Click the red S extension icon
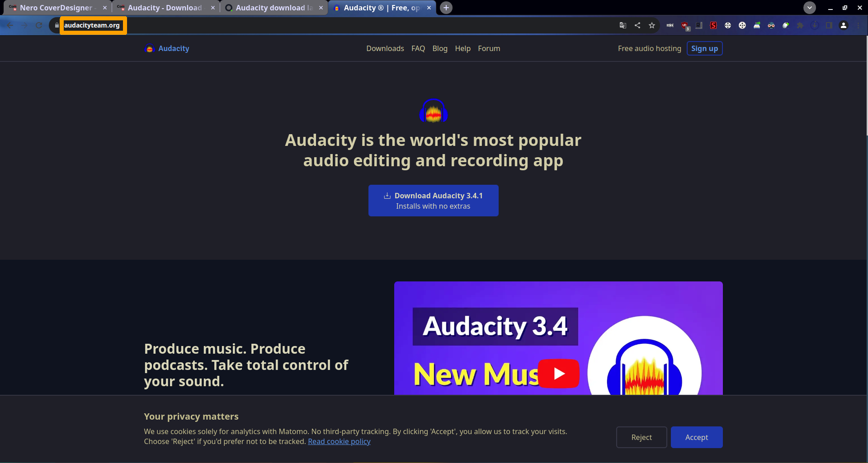868x463 pixels. click(x=713, y=25)
